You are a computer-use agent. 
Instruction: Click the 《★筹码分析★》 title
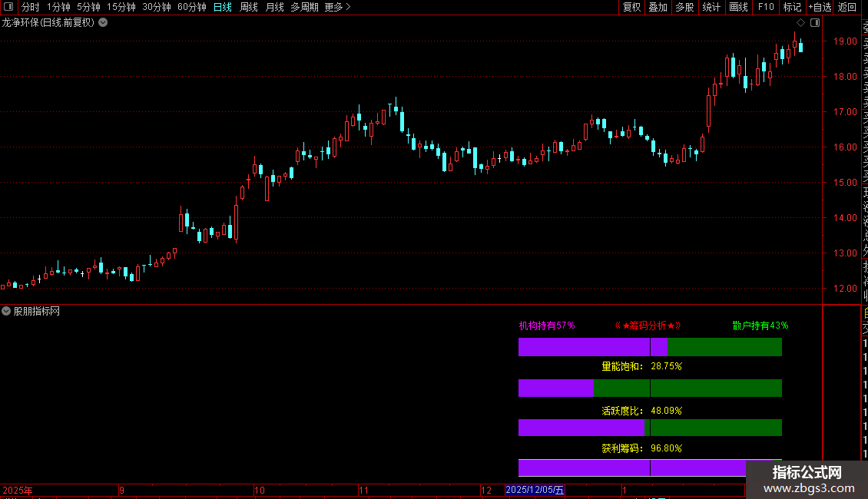click(648, 326)
